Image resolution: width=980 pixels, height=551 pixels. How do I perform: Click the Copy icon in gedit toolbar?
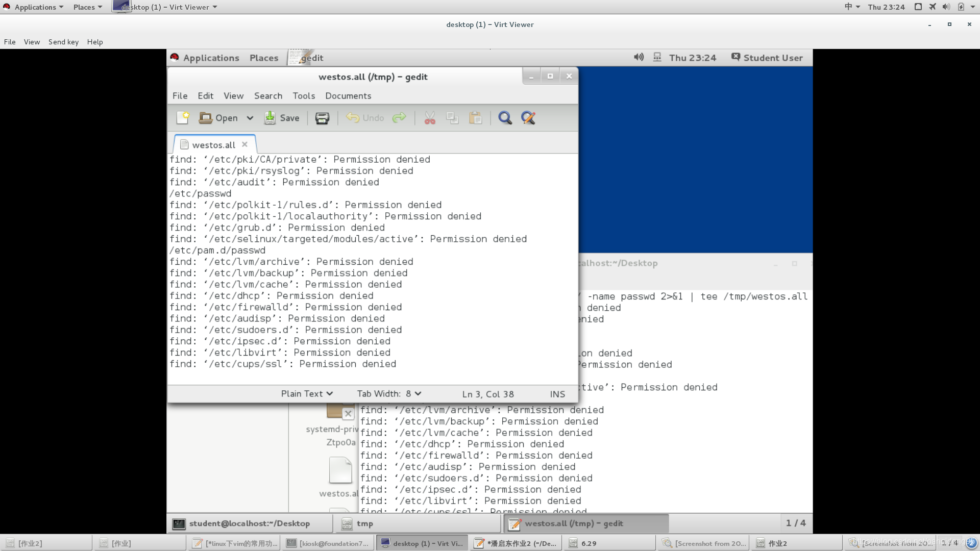[452, 118]
